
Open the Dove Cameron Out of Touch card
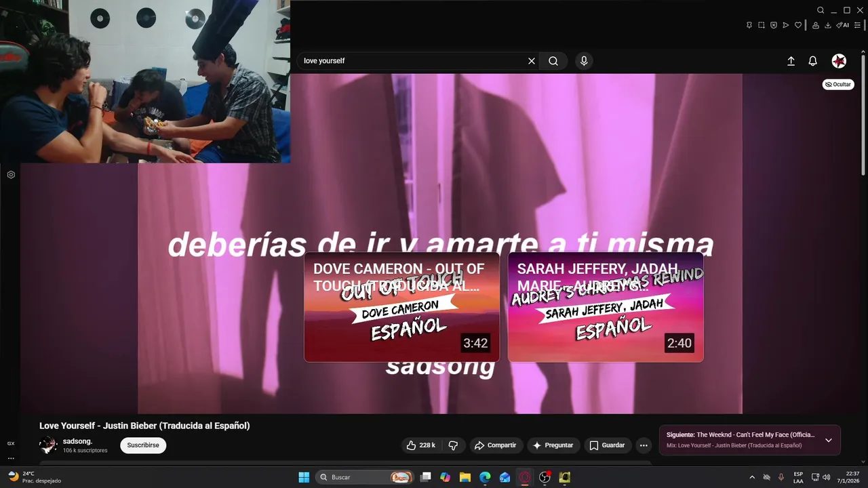401,307
